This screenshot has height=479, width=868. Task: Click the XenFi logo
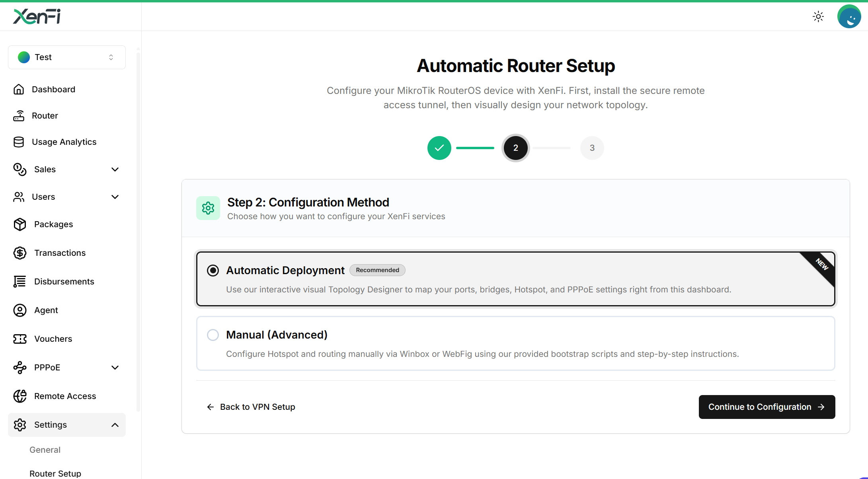[37, 16]
